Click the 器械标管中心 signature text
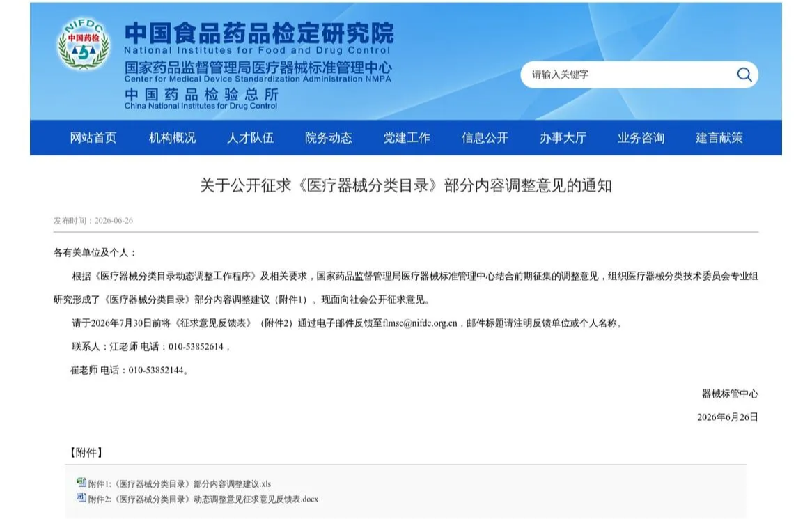The image size is (812, 519). (730, 394)
